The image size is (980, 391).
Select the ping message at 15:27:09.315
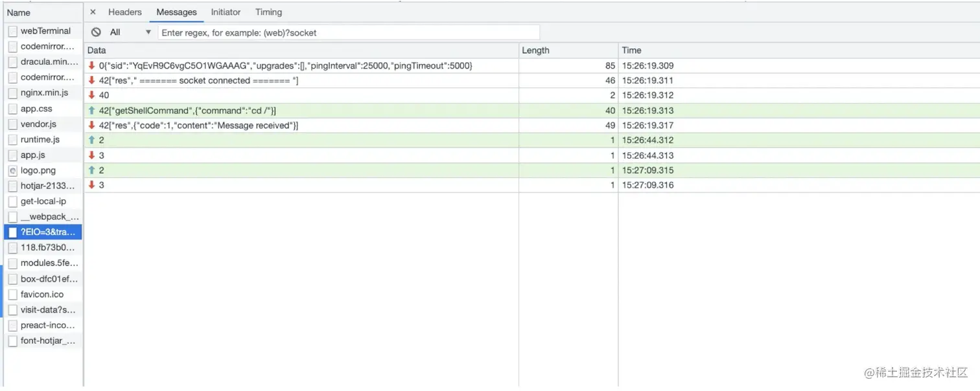coord(531,170)
